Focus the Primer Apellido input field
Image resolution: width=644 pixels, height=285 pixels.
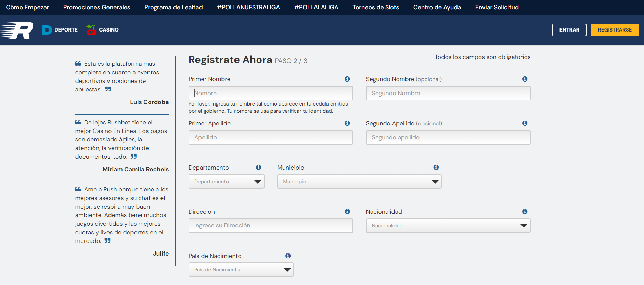coord(271,137)
